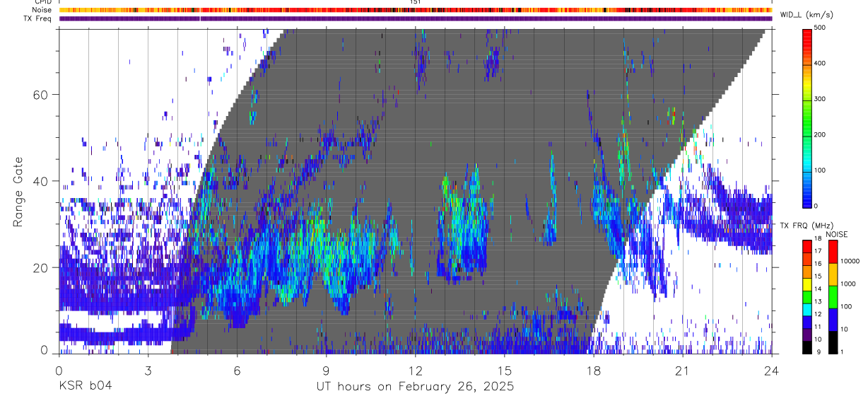Click the purple TX Freq strip above the plot

[x=416, y=18]
